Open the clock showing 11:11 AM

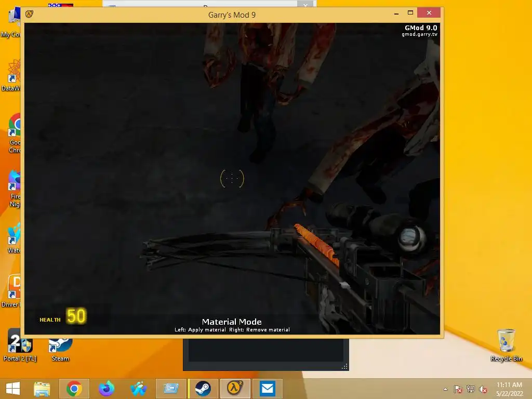509,389
